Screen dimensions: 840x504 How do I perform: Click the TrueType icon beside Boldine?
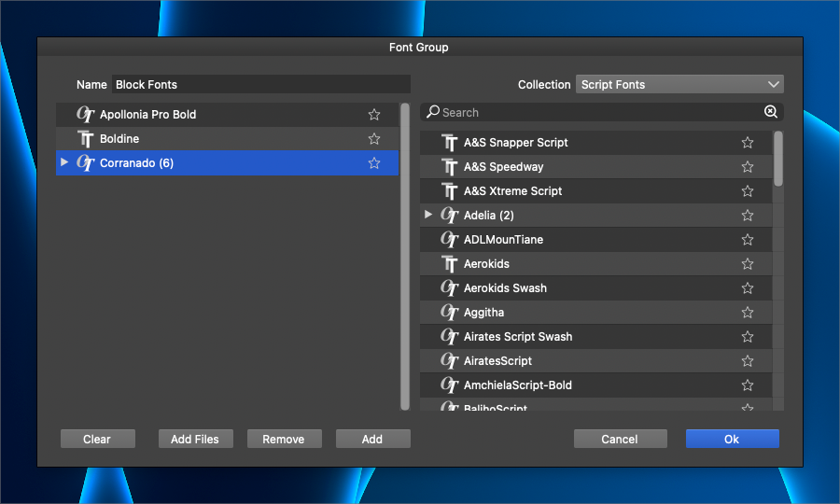tap(86, 139)
